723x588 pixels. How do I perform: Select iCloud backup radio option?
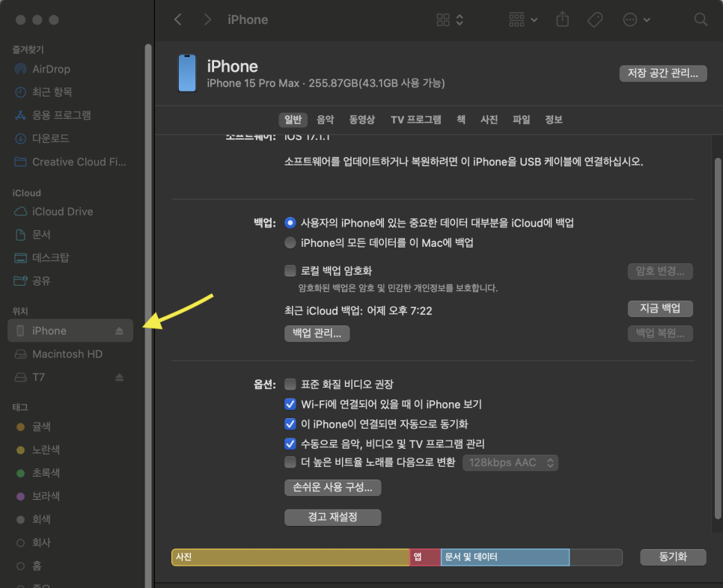(290, 223)
